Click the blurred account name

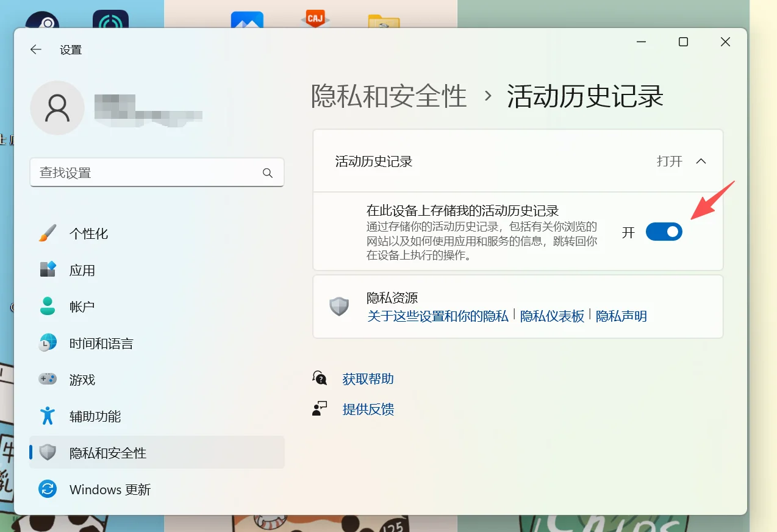[x=149, y=110]
